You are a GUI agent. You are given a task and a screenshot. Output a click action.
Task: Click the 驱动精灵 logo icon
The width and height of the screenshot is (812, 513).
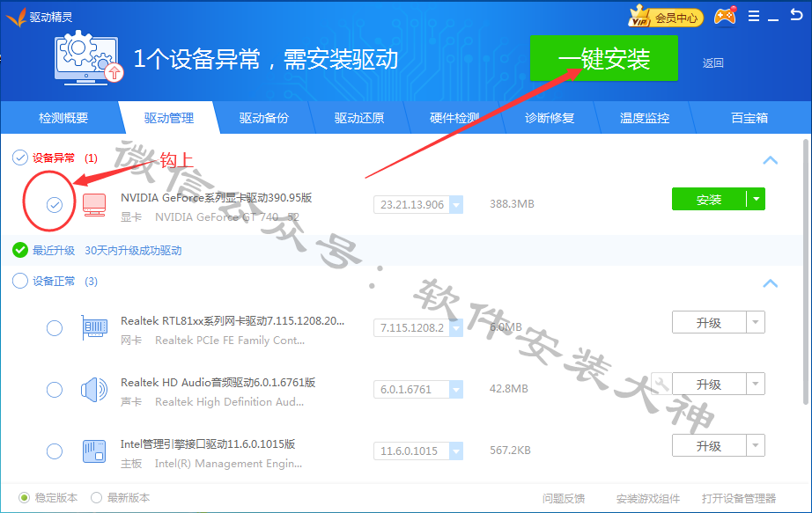(16, 17)
